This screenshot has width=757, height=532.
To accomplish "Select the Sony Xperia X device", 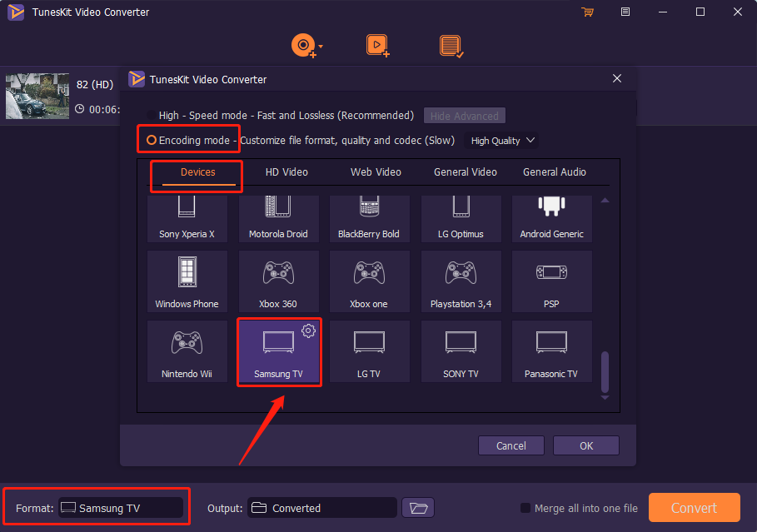I will [x=187, y=219].
